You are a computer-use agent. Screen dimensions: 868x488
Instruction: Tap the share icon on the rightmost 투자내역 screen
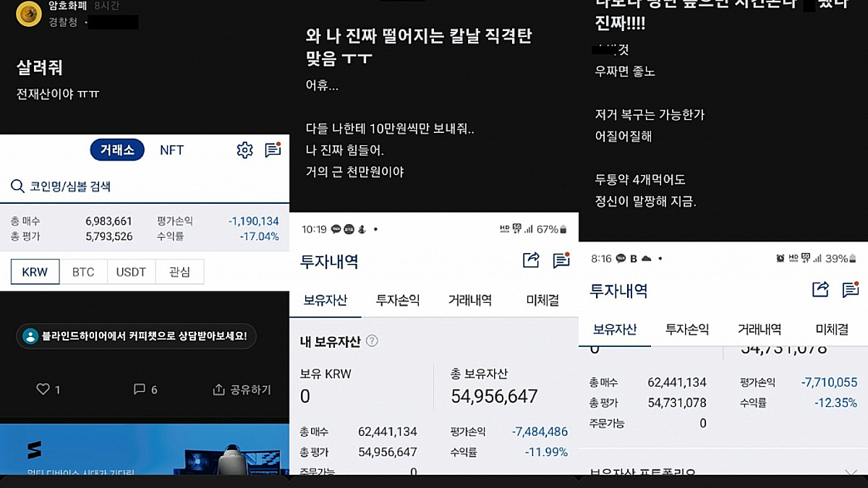[821, 288]
